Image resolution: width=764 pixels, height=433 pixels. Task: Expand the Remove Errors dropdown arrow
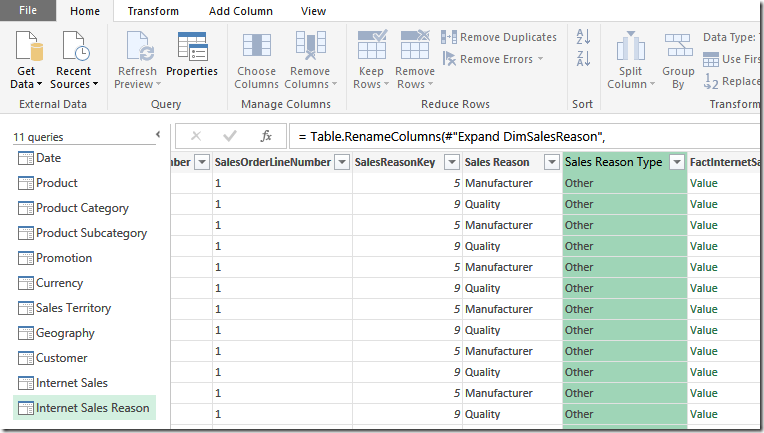540,59
